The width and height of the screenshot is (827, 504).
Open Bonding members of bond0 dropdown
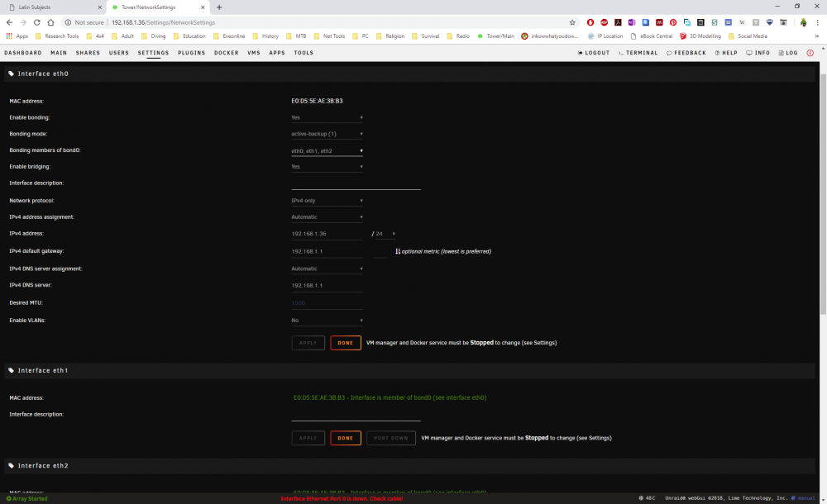(x=327, y=150)
